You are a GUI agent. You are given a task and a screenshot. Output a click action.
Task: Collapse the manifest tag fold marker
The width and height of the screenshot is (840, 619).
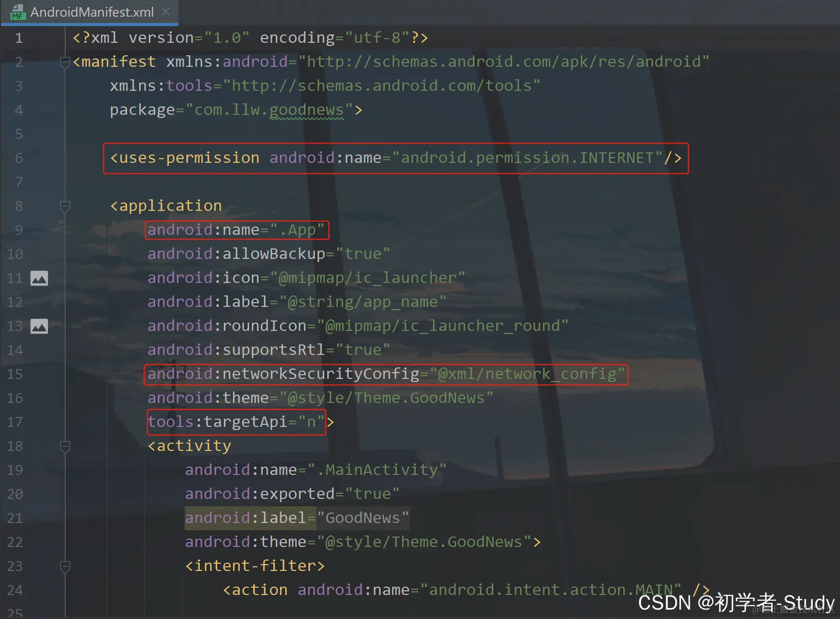pos(65,63)
